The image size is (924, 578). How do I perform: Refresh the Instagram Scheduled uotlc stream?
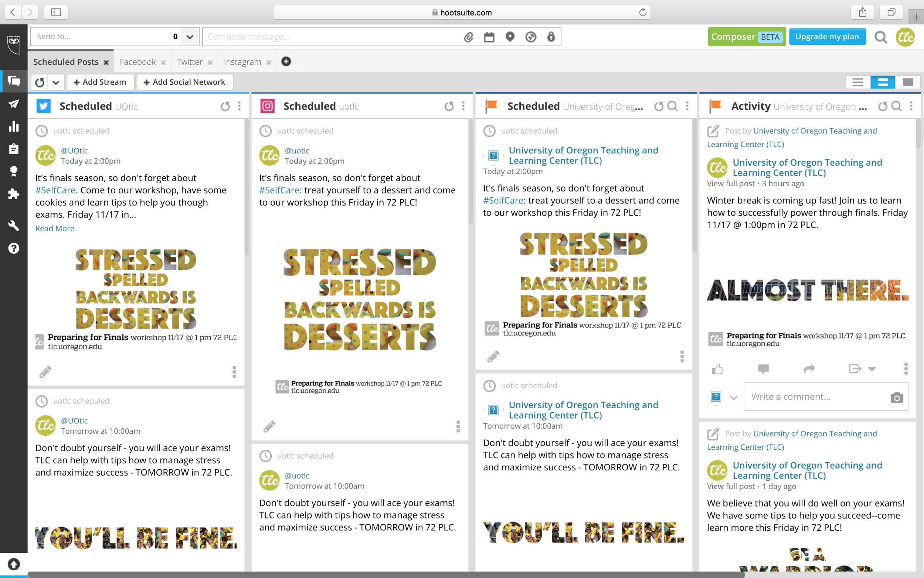[x=449, y=106]
